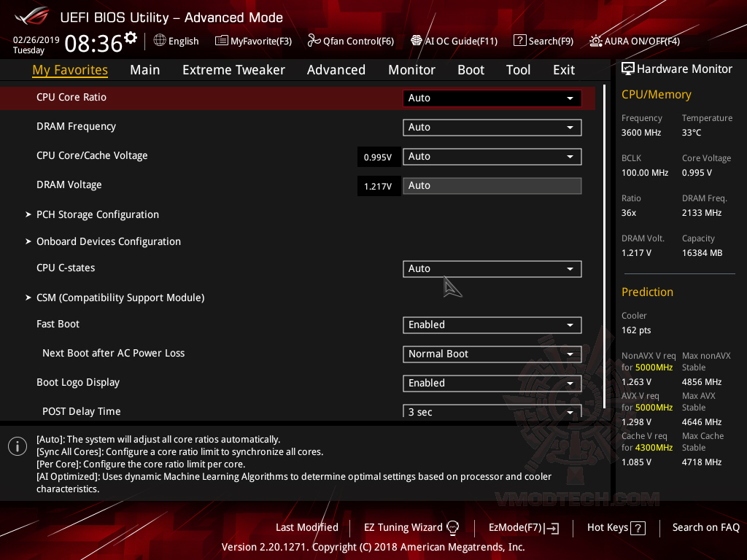Switch to the Exit tab

(x=564, y=70)
